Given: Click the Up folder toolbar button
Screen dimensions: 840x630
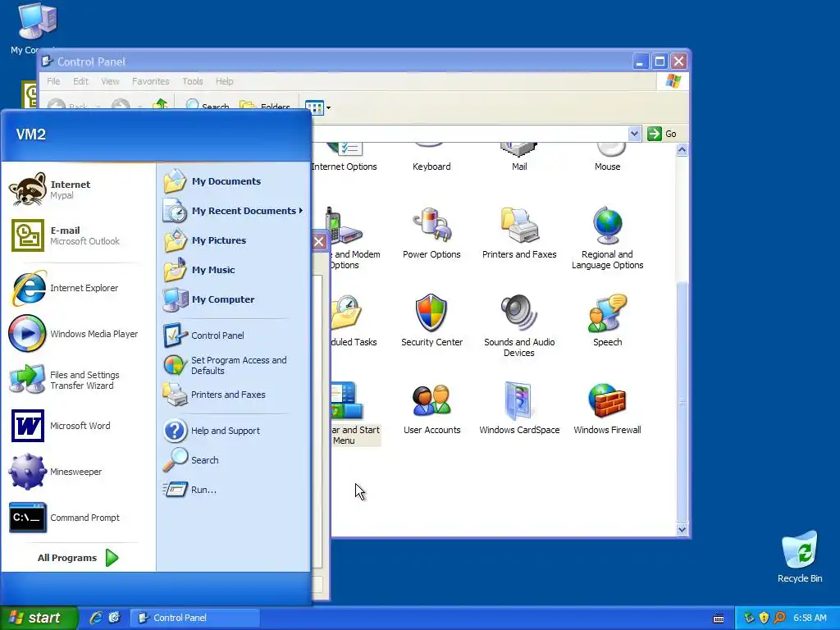Looking at the screenshot, I should click(x=160, y=106).
